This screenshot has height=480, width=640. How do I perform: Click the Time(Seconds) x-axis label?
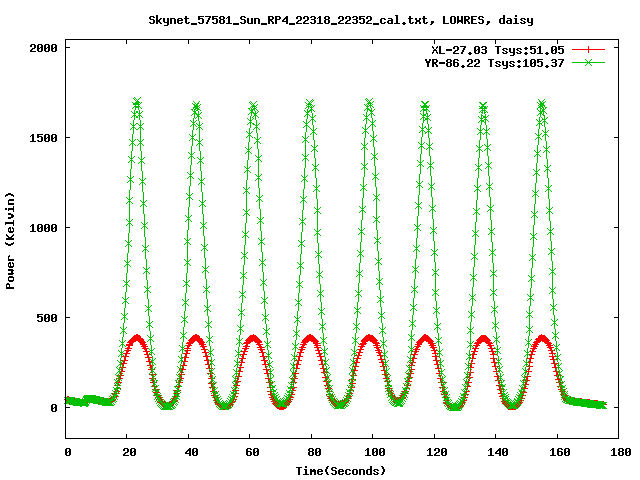[x=341, y=470]
